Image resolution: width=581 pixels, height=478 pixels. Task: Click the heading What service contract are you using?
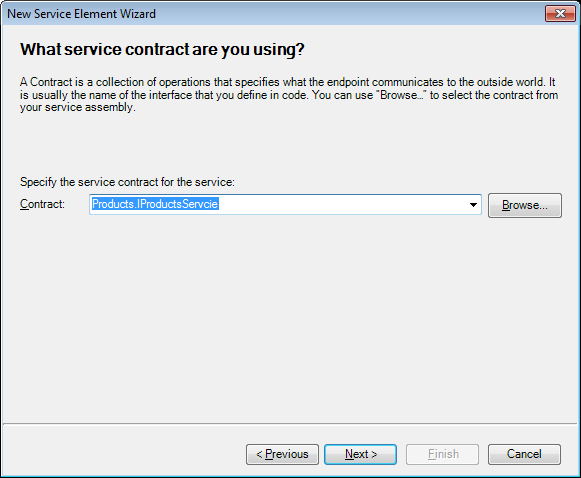(x=162, y=49)
